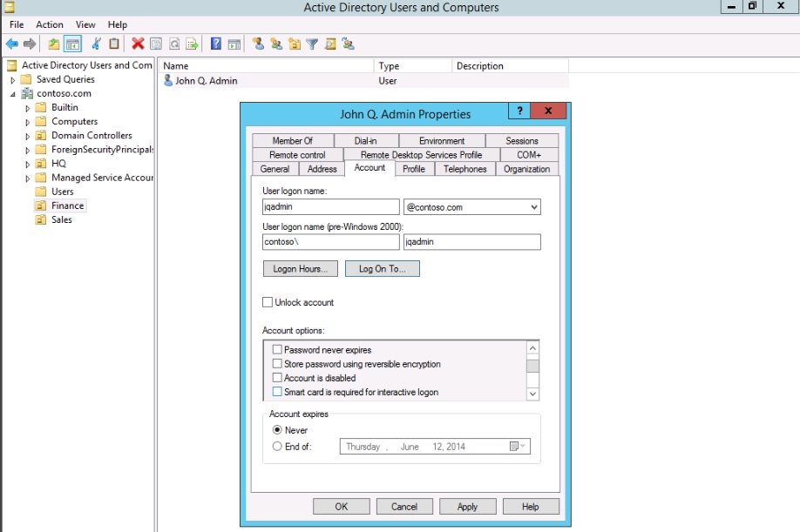Select End of account expiry radio button
Viewport: 800px width, 532px height.
click(277, 447)
